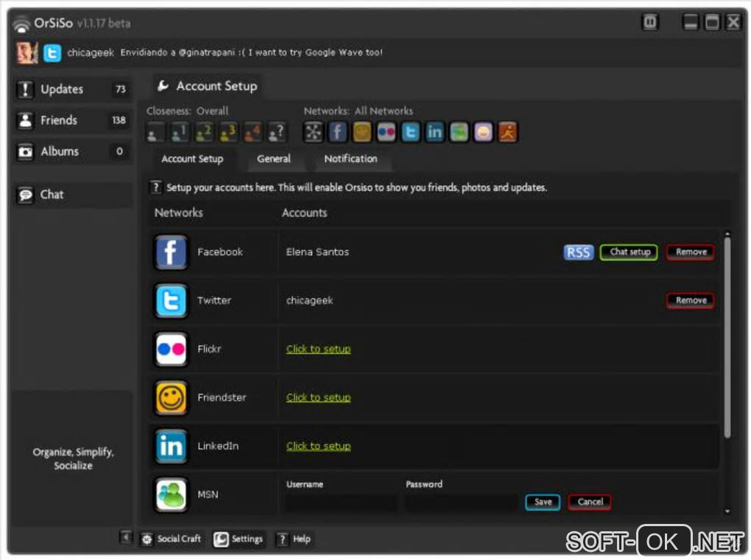Screen dimensions: 751x560
Task: Filter by Twitter in the networks bar
Action: coord(410,132)
